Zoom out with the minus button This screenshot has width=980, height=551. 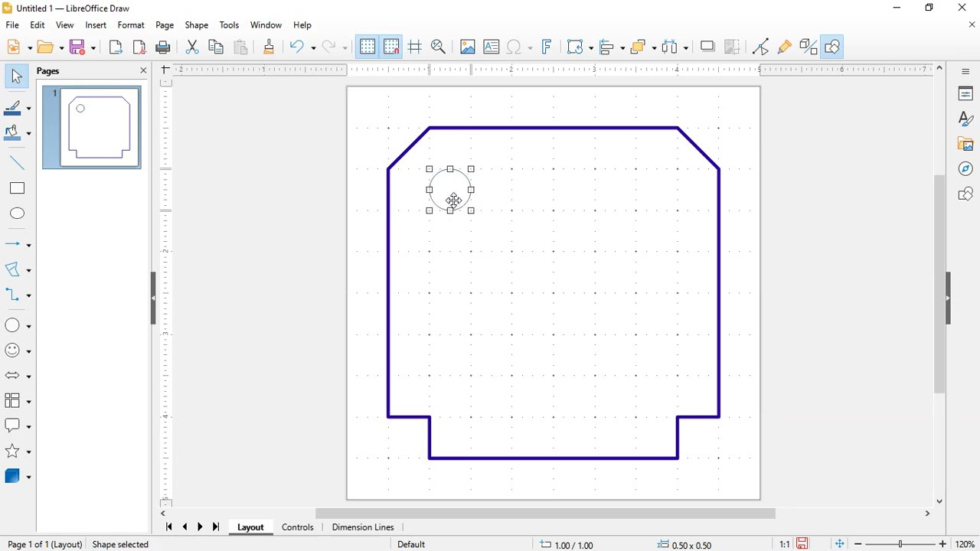(x=858, y=544)
